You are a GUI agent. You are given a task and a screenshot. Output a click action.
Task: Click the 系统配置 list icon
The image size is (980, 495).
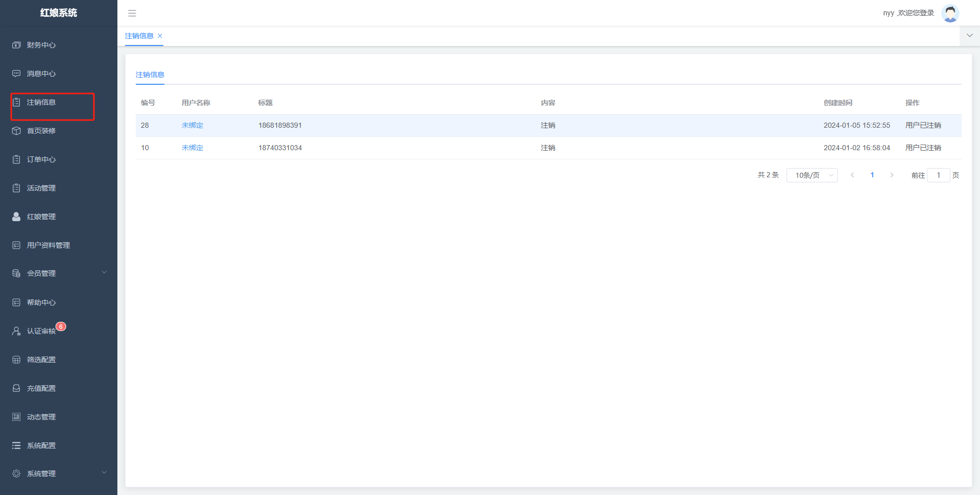(16, 445)
